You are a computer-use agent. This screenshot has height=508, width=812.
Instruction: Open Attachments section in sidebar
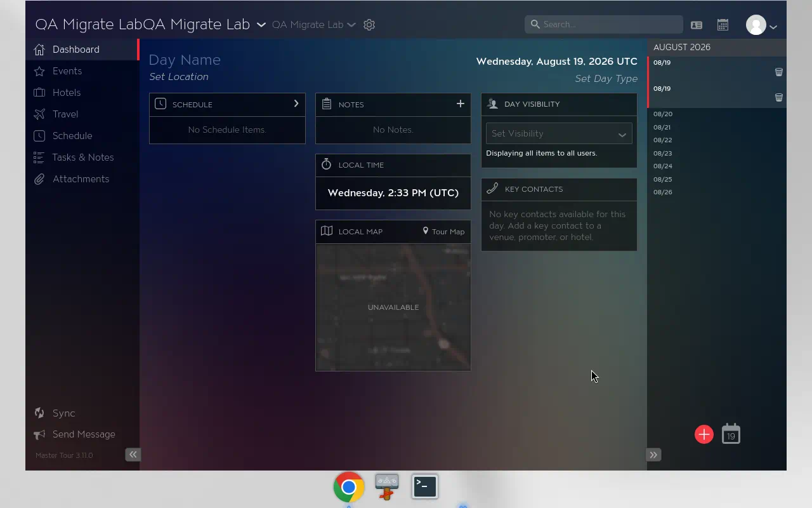(81, 179)
